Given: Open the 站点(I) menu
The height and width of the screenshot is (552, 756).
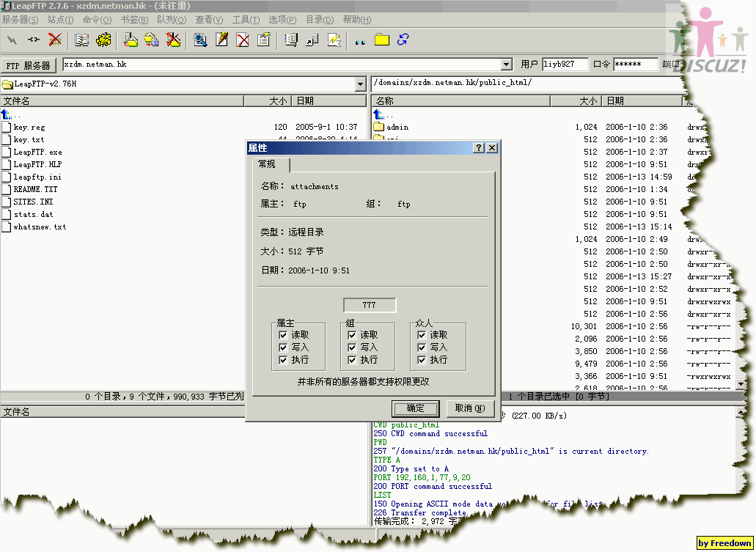Looking at the screenshot, I should pyautogui.click(x=60, y=20).
